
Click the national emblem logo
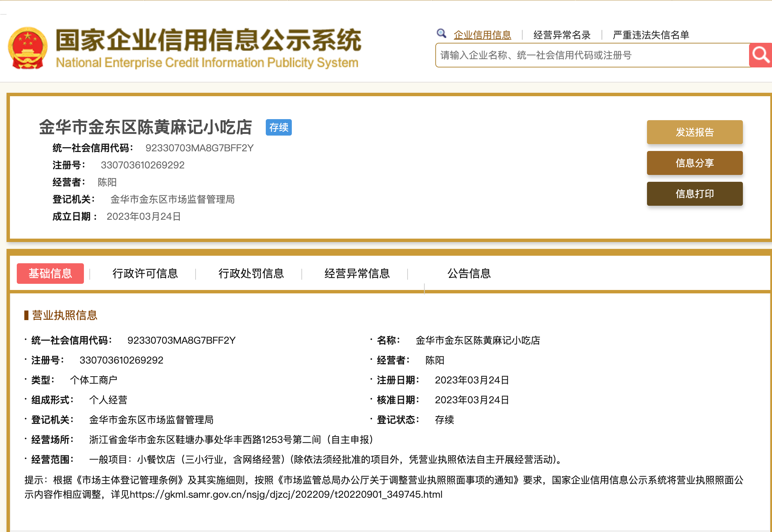(x=27, y=48)
